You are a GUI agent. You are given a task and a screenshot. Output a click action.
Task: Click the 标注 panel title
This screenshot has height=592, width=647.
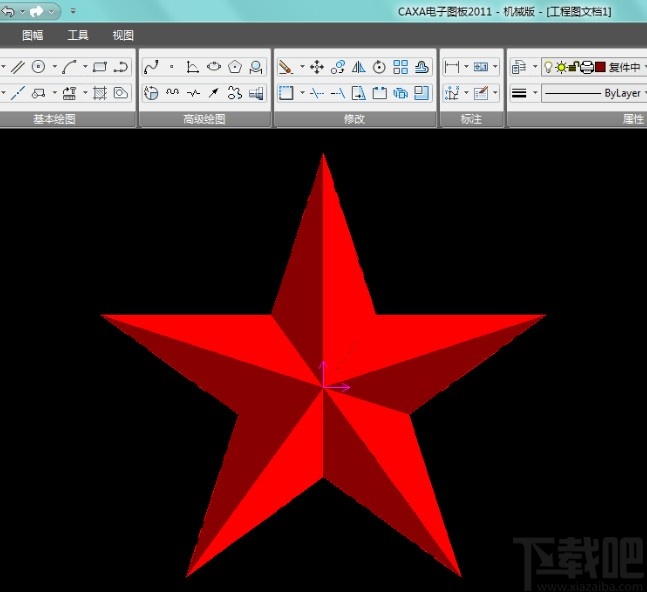coord(471,119)
